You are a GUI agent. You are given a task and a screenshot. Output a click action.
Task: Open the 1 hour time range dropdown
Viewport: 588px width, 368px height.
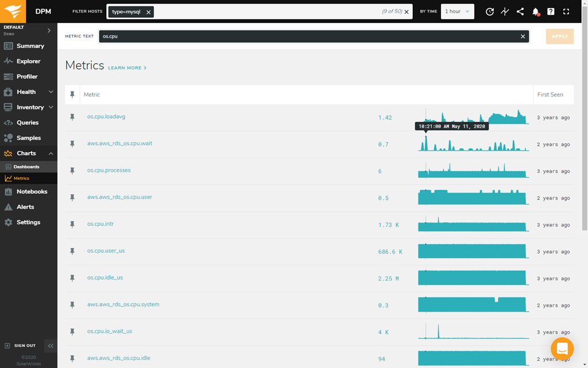[x=457, y=11]
